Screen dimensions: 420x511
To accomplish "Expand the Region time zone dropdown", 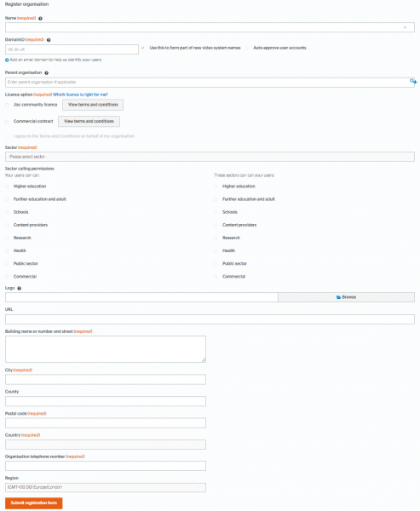I will tap(106, 487).
